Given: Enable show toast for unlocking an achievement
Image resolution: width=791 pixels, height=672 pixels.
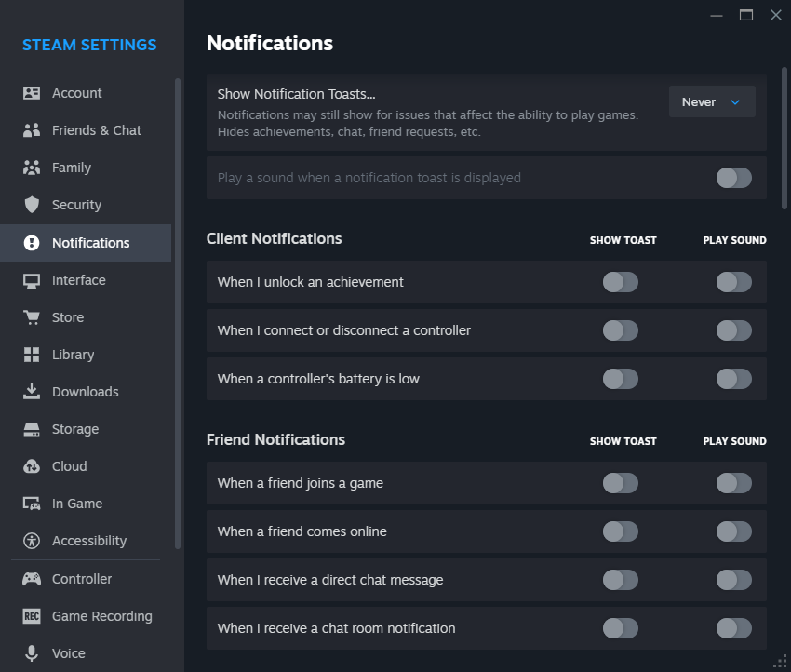Looking at the screenshot, I should [x=621, y=282].
